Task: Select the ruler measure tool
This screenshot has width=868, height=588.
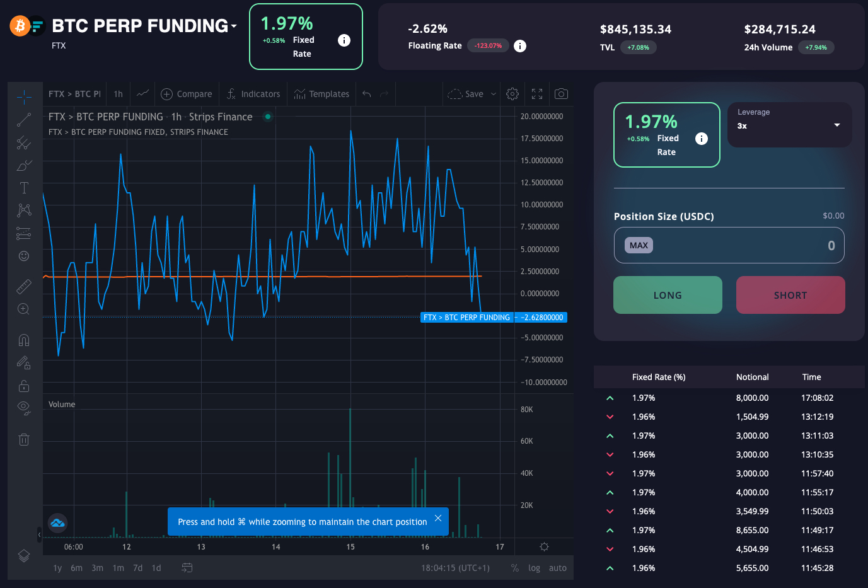Action: point(24,287)
